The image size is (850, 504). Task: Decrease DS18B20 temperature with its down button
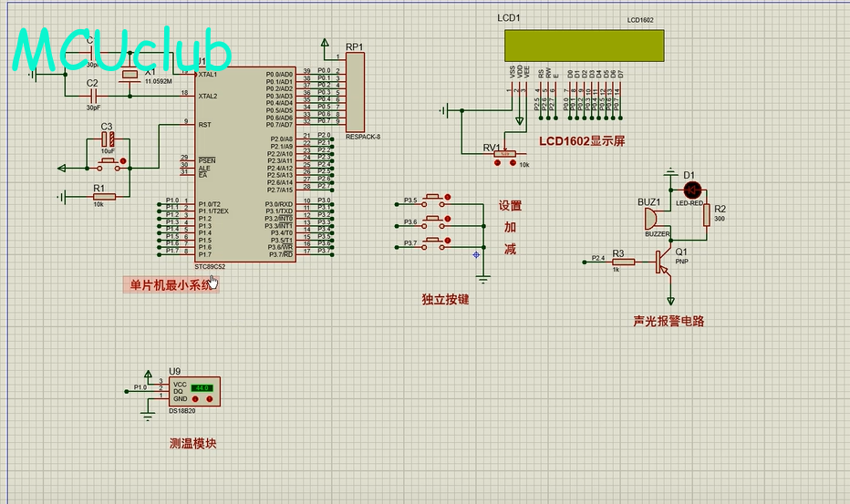(x=196, y=399)
